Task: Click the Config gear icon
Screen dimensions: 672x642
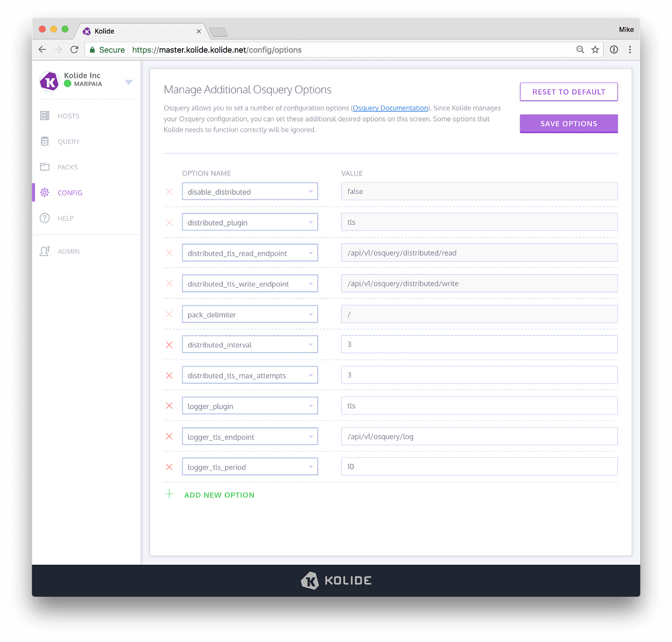Action: pyautogui.click(x=45, y=192)
